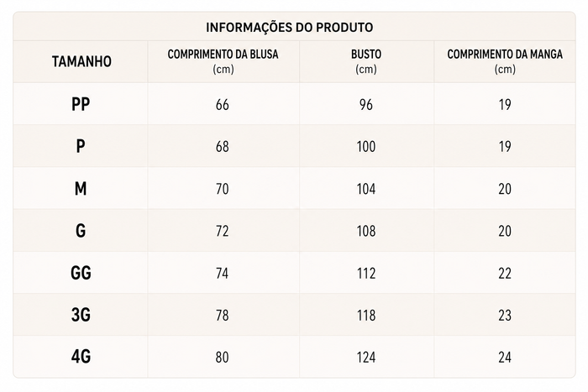Select the M size label

point(81,189)
